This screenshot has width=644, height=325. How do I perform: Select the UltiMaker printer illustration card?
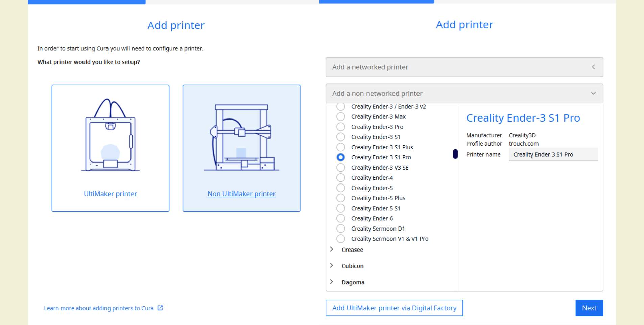[x=111, y=148]
